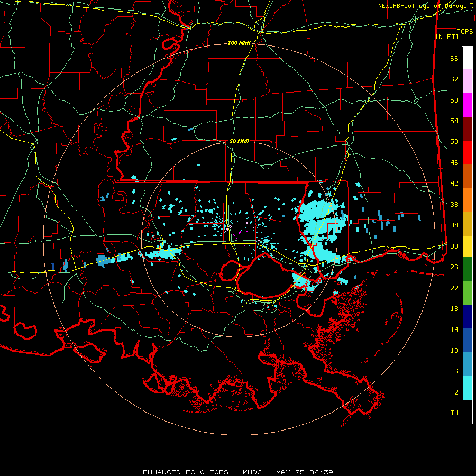Click the light pink 62 kft swatch

pyautogui.click(x=467, y=81)
